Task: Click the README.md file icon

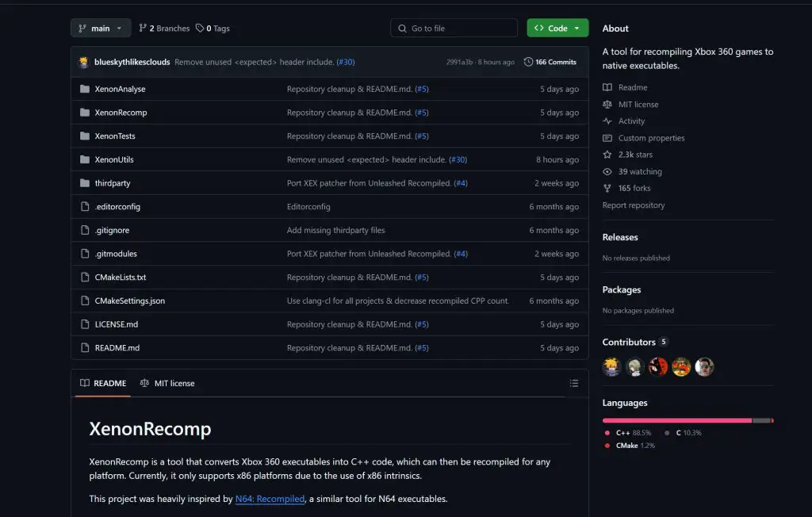Action: pos(85,348)
